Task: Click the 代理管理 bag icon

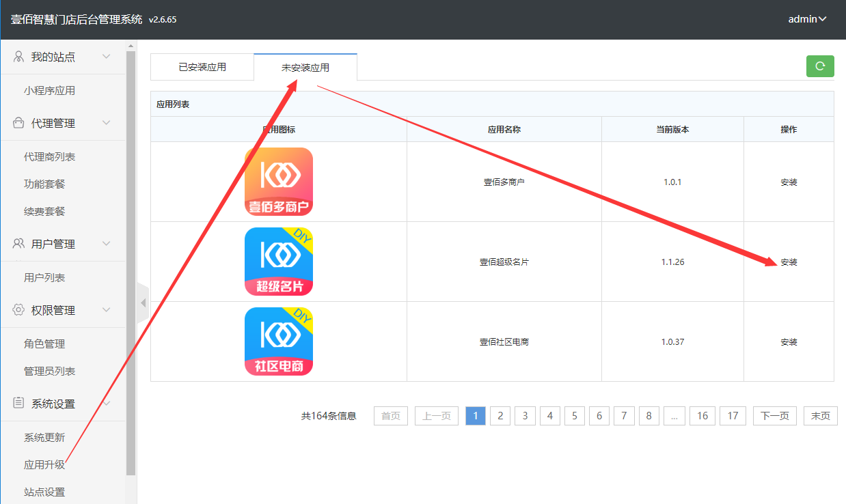Action: pos(19,123)
